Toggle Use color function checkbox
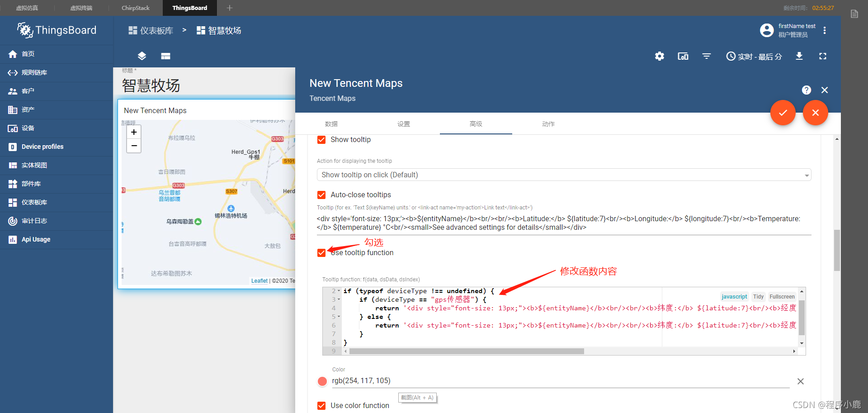Image resolution: width=868 pixels, height=413 pixels. click(321, 406)
